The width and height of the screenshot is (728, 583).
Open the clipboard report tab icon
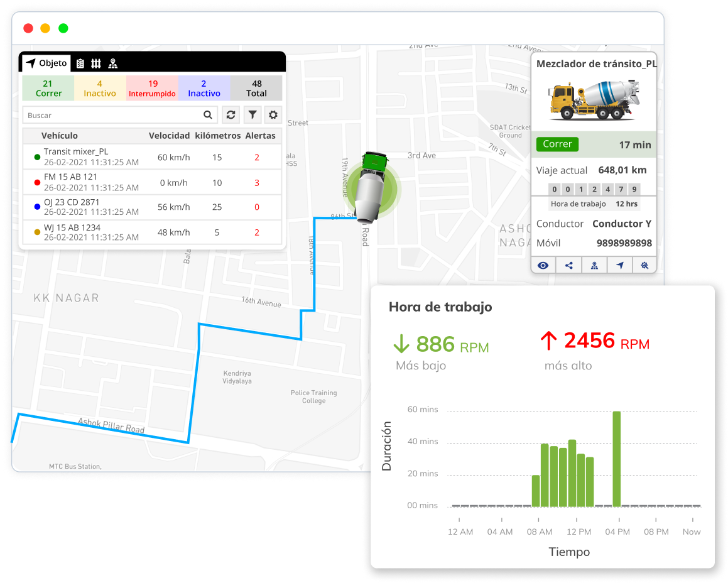pyautogui.click(x=80, y=63)
